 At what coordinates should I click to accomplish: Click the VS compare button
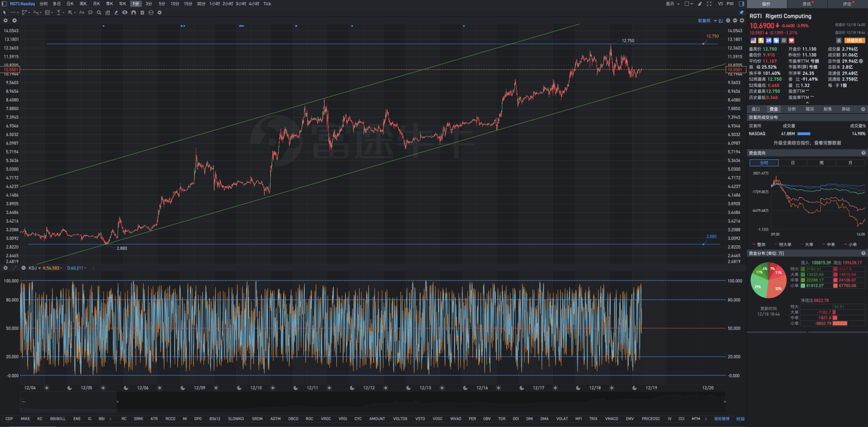(720, 4)
